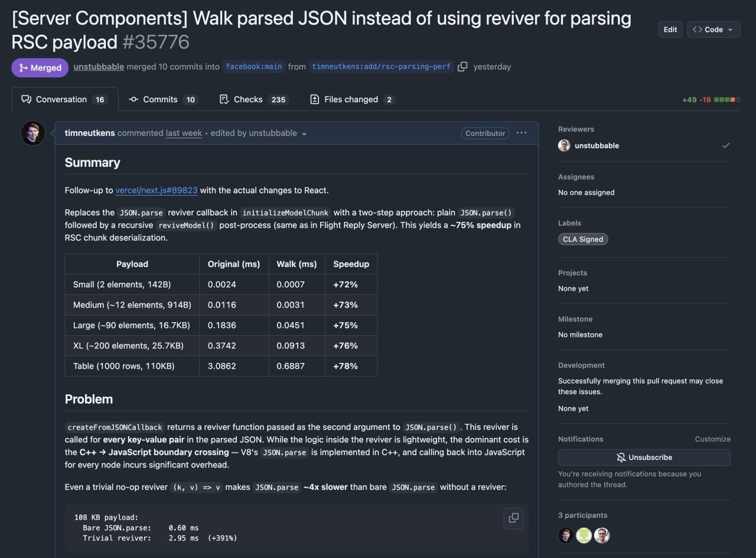Copy the branch name with the copy icon
Viewport: 756px width, 558px height.
[x=462, y=67]
